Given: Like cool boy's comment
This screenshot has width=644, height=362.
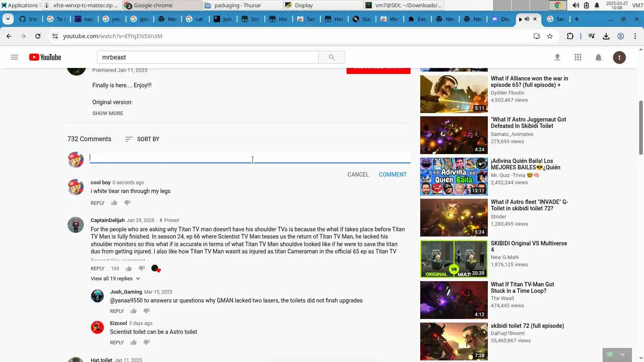Looking at the screenshot, I should [x=114, y=203].
